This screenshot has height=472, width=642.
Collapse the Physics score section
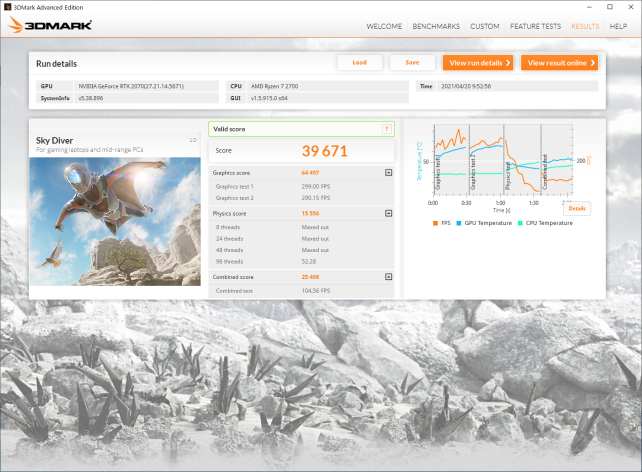coord(389,213)
